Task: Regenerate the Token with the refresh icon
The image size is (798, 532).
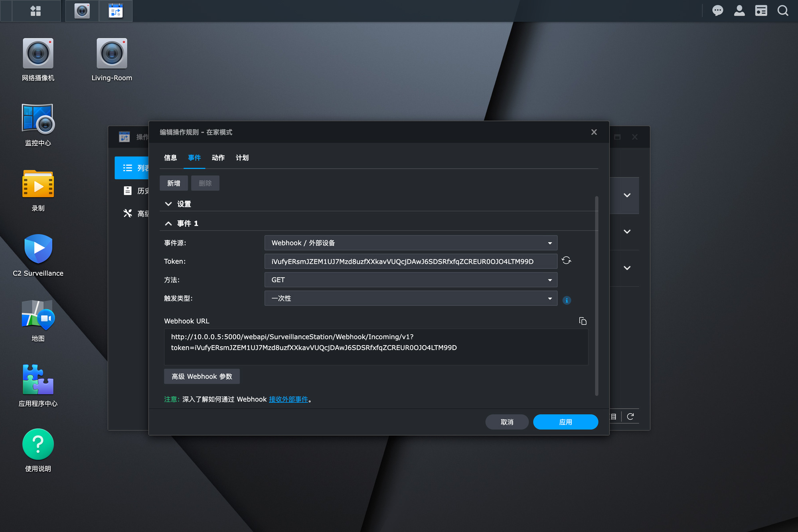Action: point(566,261)
